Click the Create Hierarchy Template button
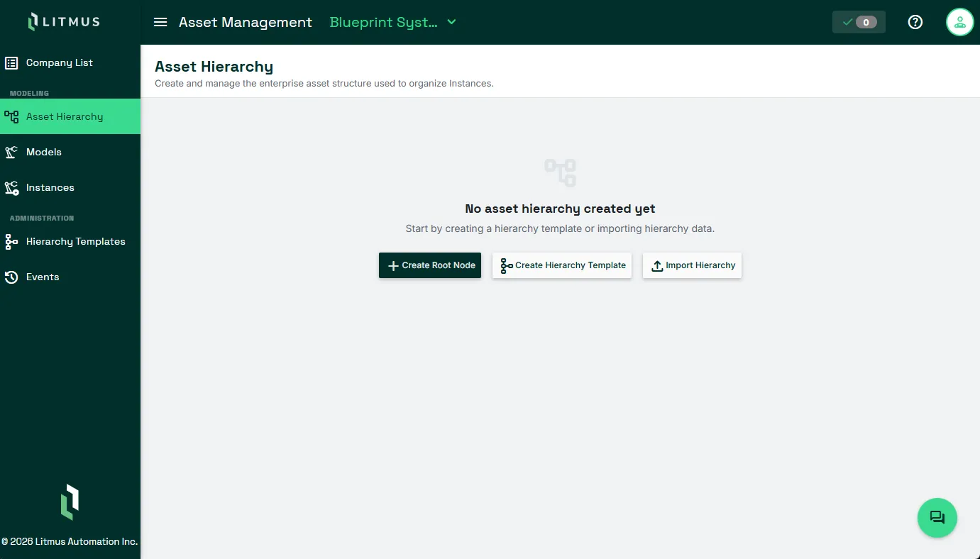Viewport: 980px width, 559px height. pyautogui.click(x=562, y=265)
